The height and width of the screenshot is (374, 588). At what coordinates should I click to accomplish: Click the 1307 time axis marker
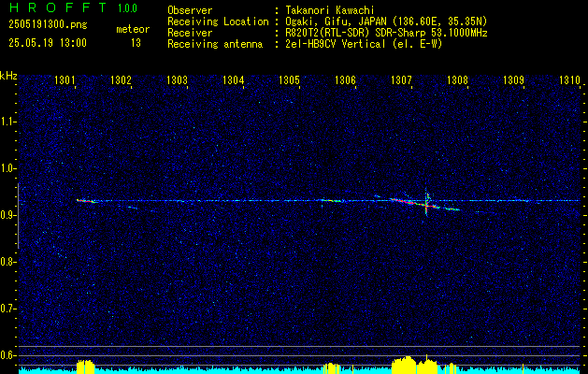coord(401,79)
